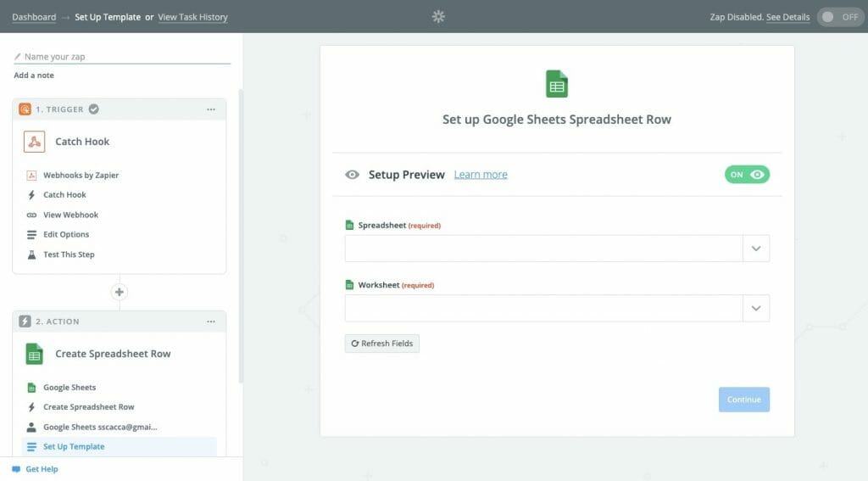
Task: Open View Webhook step item
Action: [x=71, y=215]
